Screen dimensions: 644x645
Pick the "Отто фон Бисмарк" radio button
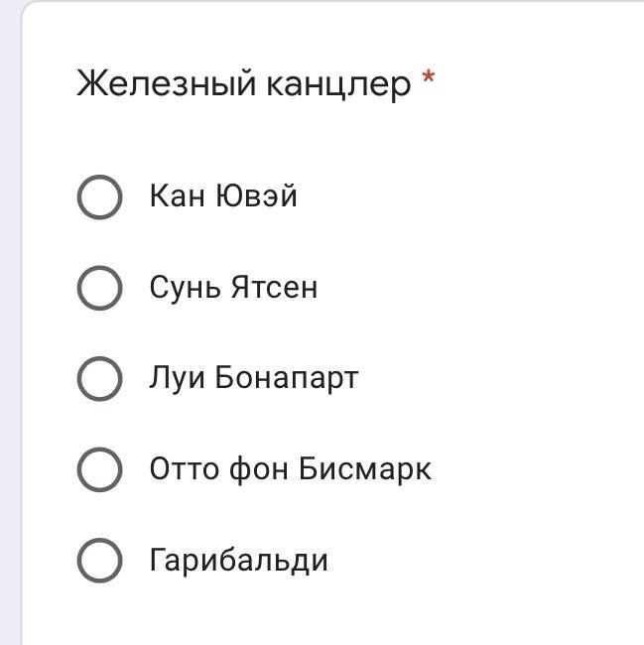click(x=99, y=469)
